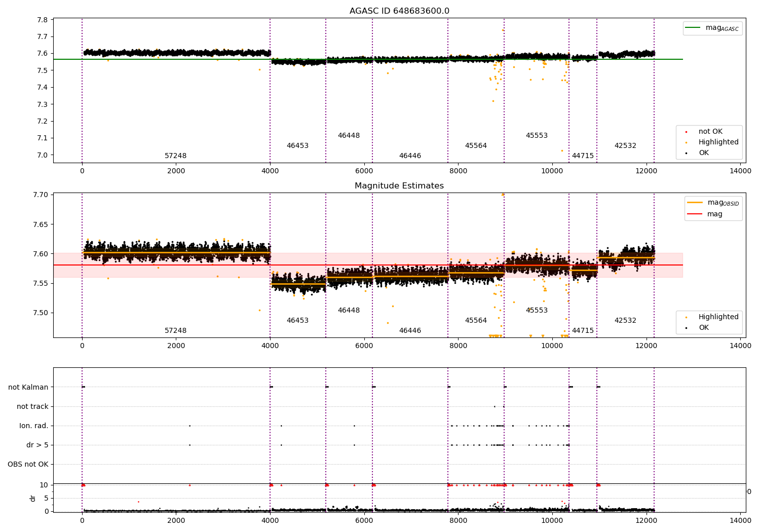Click y-axis tick label 7.50

click(41, 313)
